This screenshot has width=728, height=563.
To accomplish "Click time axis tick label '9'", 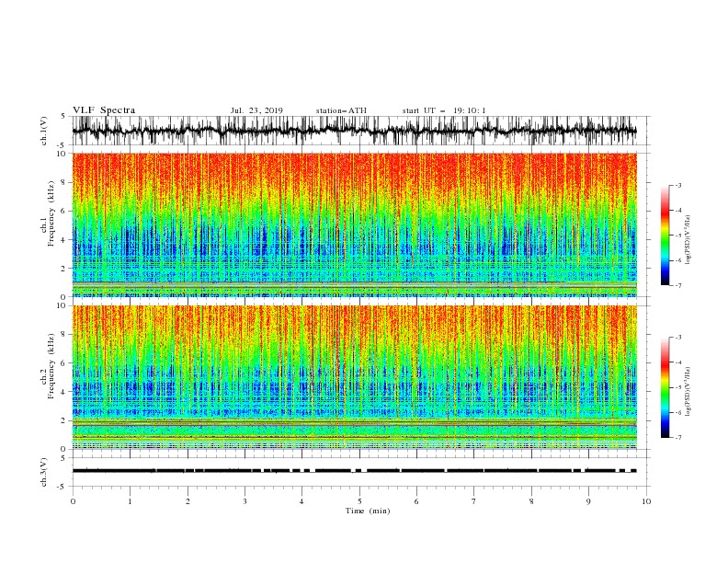I will click(589, 501).
